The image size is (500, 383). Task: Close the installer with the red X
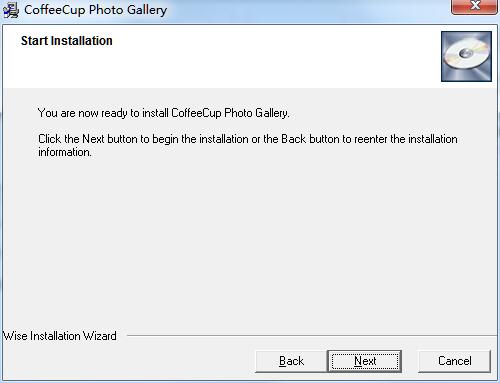[x=474, y=7]
